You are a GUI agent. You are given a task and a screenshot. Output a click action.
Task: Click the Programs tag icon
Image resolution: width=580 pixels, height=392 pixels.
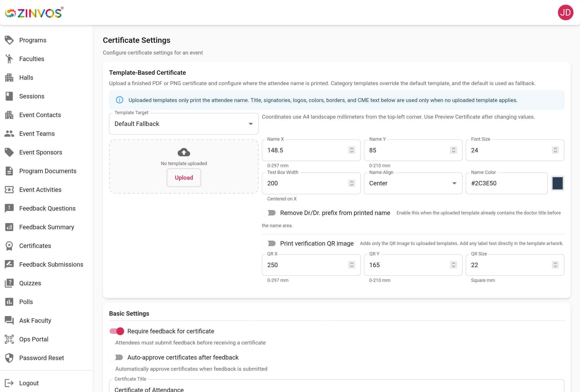pyautogui.click(x=9, y=40)
